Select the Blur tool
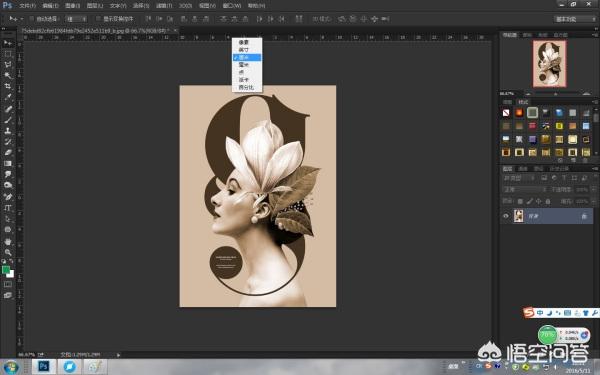The image size is (600, 375). click(8, 174)
